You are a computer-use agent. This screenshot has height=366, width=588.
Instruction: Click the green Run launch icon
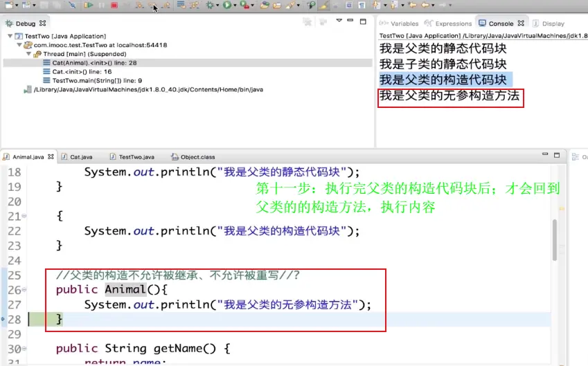[227, 5]
